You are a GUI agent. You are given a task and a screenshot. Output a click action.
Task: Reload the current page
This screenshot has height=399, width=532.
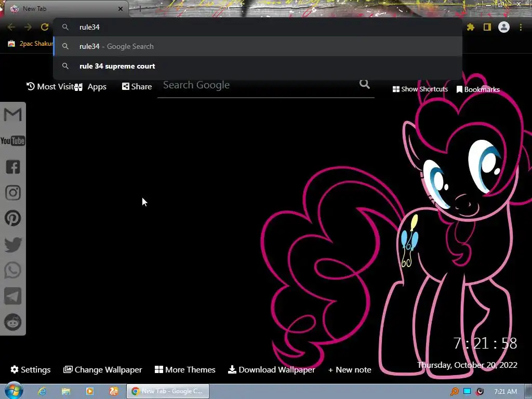coord(45,27)
